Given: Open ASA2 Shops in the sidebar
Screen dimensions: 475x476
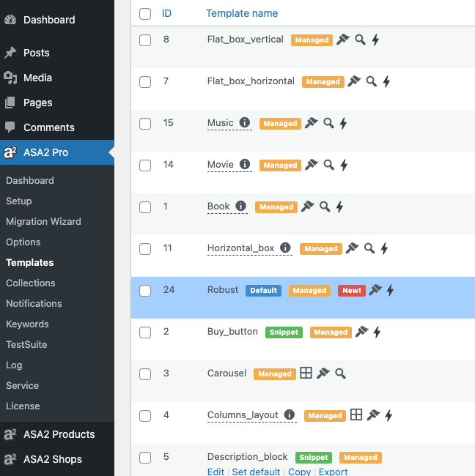Looking at the screenshot, I should [57, 459].
